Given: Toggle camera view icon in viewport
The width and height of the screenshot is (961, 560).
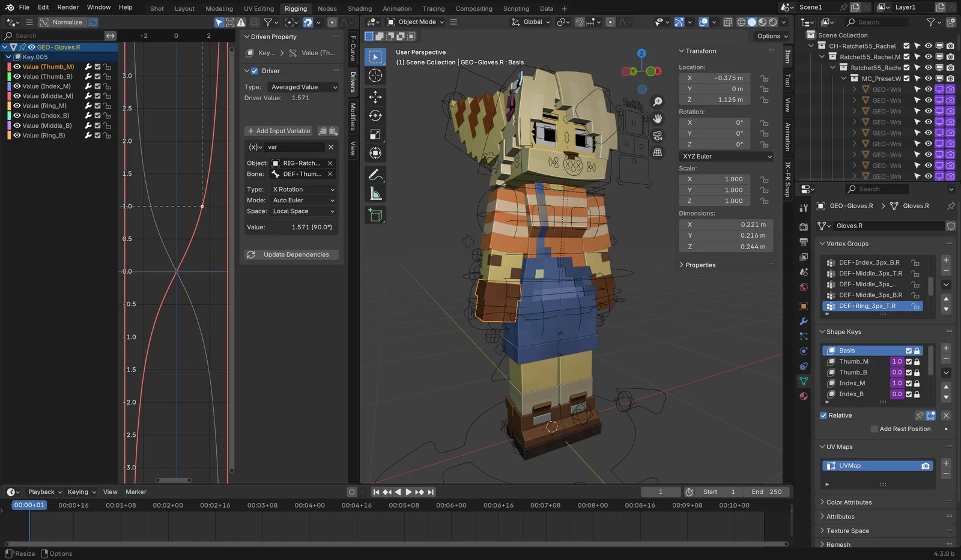Looking at the screenshot, I should coord(658,135).
